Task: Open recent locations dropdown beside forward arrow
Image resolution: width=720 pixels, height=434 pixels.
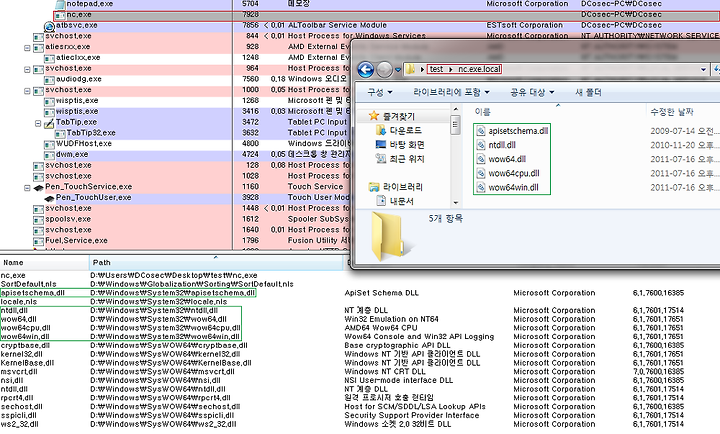Action: (x=398, y=70)
